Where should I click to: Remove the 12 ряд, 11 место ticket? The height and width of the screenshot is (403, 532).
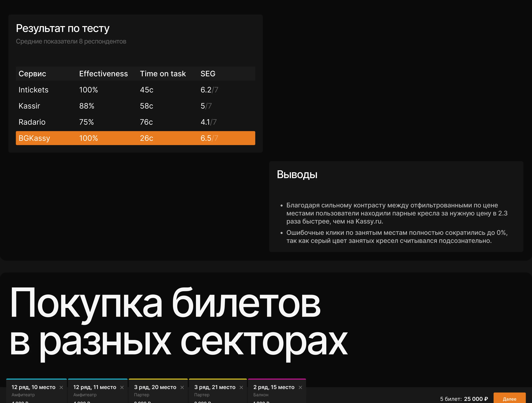point(122,387)
